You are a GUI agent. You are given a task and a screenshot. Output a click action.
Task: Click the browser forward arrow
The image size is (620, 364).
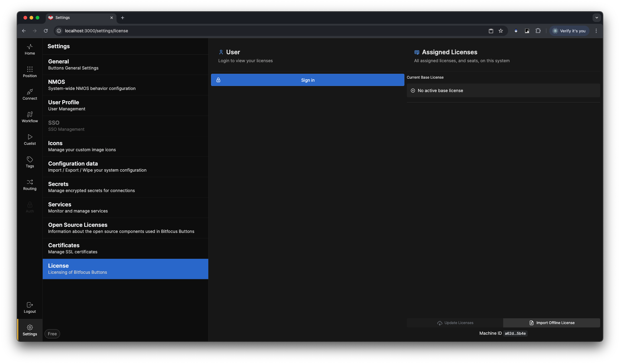click(x=35, y=31)
